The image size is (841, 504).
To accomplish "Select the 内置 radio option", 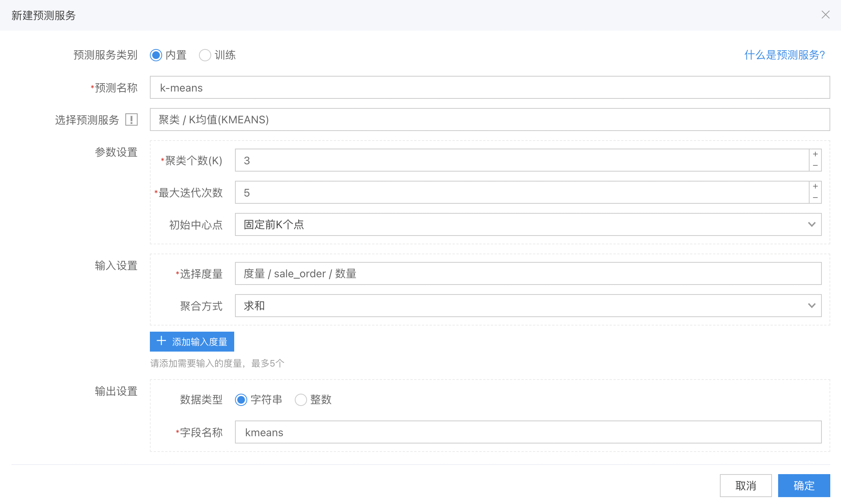I will [156, 55].
